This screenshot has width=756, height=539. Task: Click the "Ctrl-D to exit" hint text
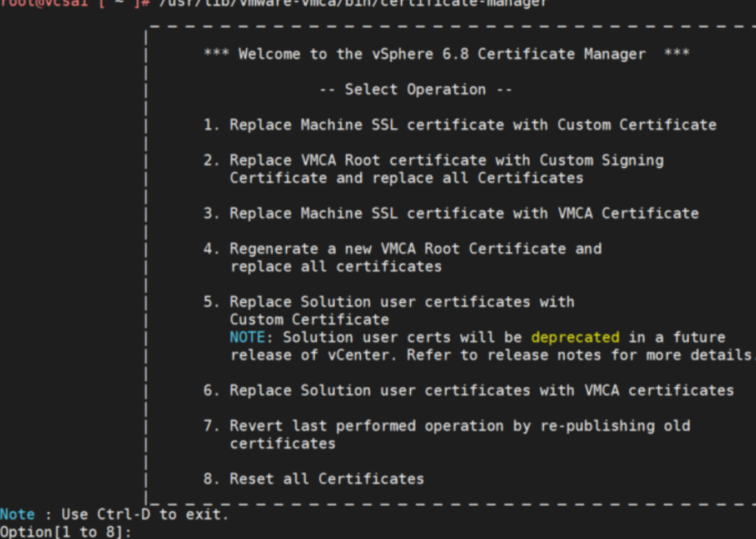pyautogui.click(x=162, y=515)
